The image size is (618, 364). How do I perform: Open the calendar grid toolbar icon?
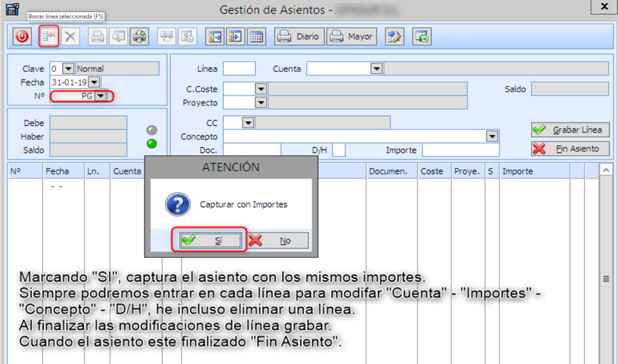click(256, 37)
